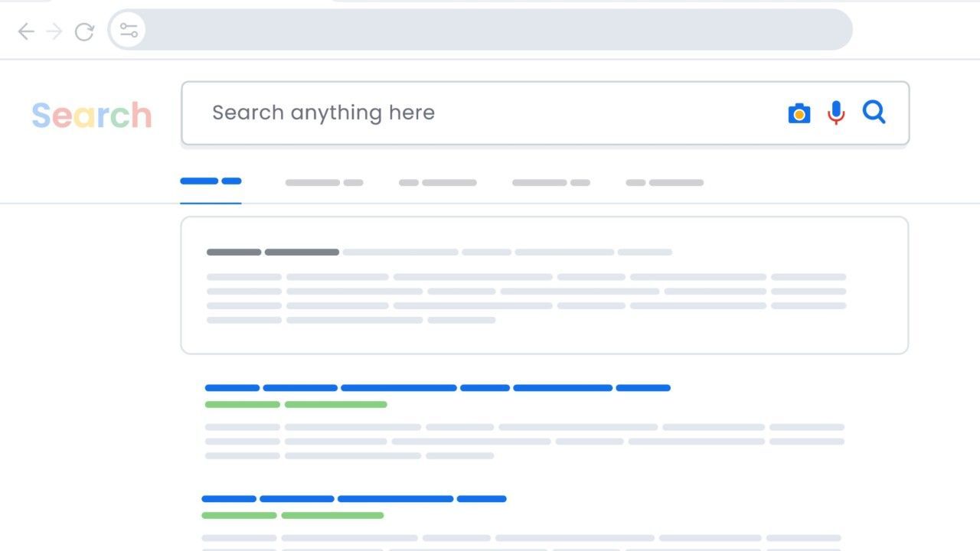Switch to the second search category tab
Viewport: 980px width, 551px height.
(x=324, y=183)
